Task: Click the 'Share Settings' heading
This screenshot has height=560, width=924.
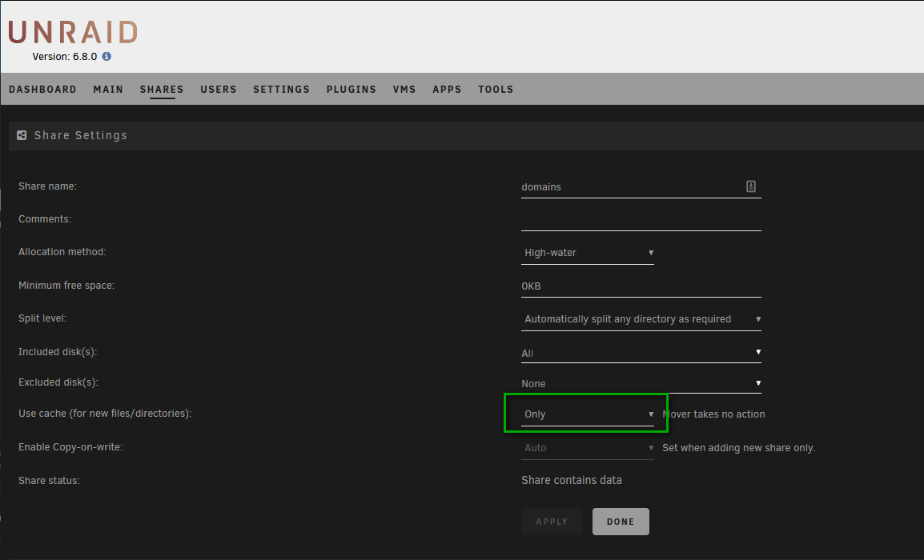Action: [81, 135]
